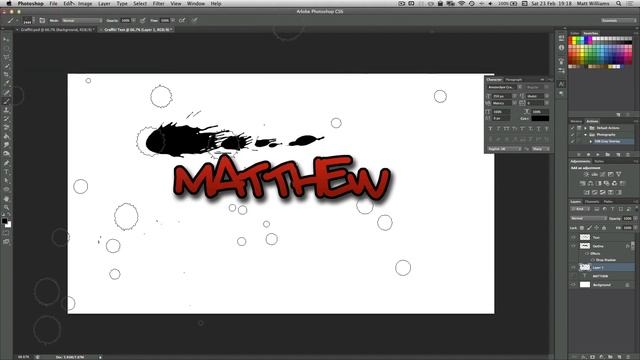The height and width of the screenshot is (360, 640).
Task: Select the Eyedropper tool
Action: point(6,84)
